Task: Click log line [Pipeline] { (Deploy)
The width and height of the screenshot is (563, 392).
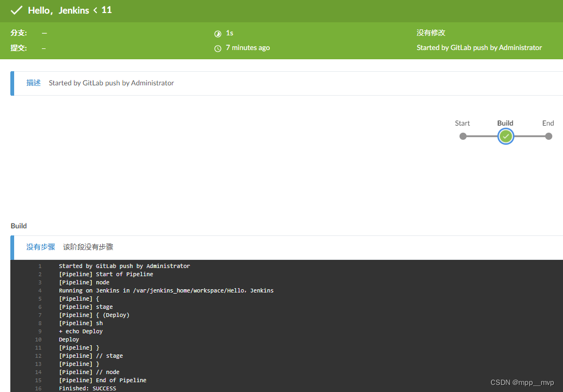Action: pos(94,315)
